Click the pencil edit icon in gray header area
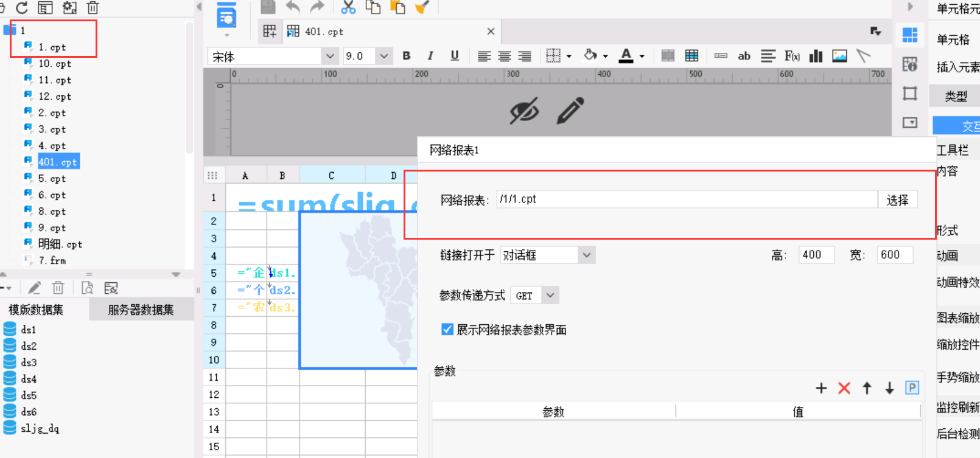Image resolution: width=980 pixels, height=458 pixels. 570,111
